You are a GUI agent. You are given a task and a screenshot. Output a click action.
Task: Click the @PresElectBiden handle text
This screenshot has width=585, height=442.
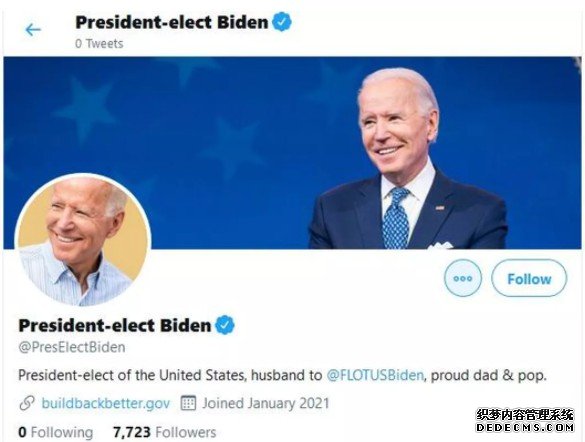point(72,347)
